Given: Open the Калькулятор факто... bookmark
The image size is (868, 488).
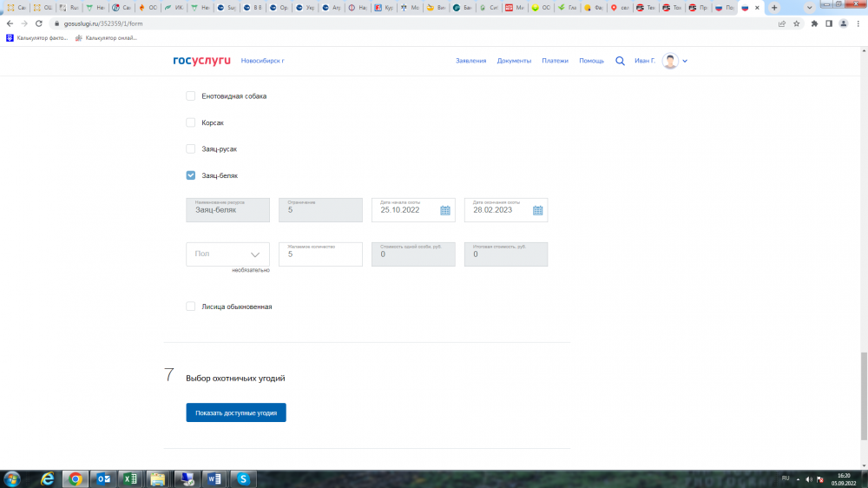Looking at the screenshot, I should [x=37, y=38].
